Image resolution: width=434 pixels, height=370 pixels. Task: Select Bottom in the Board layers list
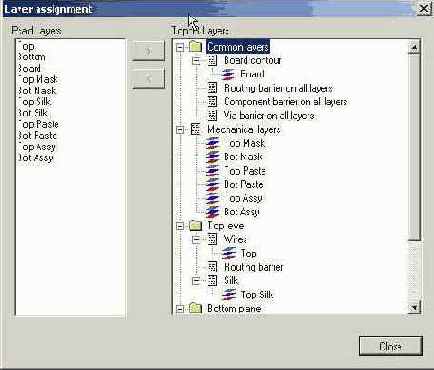tap(32, 57)
